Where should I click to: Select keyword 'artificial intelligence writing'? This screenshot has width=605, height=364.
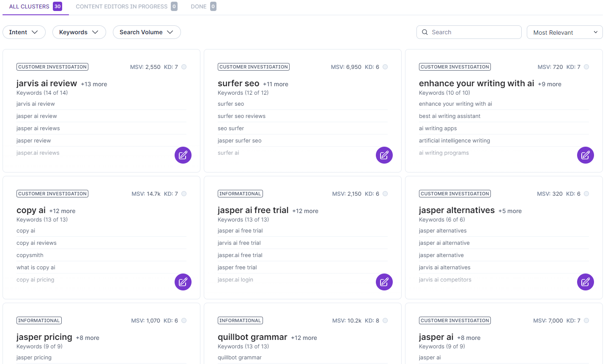tap(454, 140)
